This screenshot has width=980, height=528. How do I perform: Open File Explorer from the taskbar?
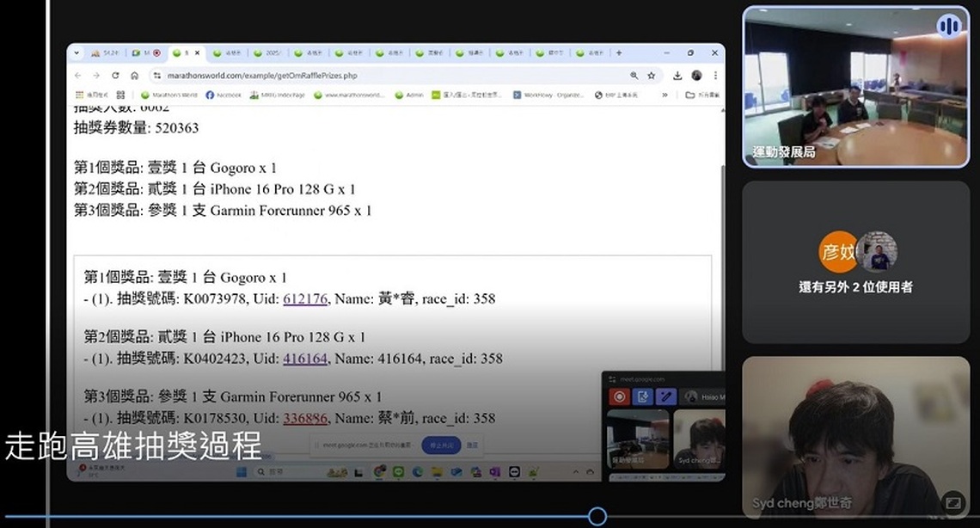pos(437,472)
